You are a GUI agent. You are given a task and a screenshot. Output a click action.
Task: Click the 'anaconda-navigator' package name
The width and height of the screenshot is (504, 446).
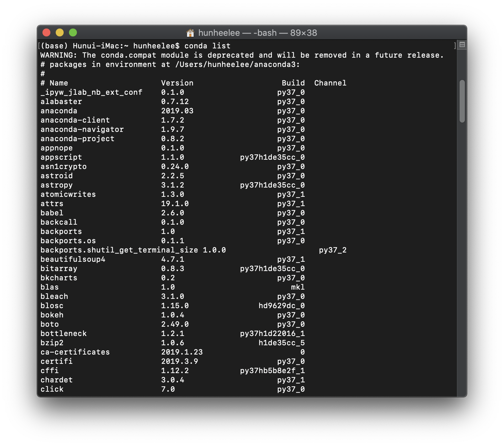point(82,129)
